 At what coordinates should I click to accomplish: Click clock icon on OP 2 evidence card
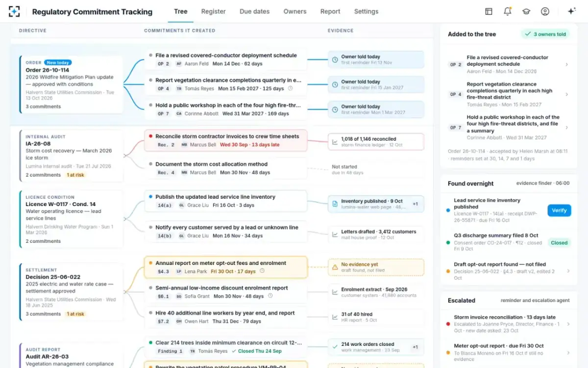[335, 59]
